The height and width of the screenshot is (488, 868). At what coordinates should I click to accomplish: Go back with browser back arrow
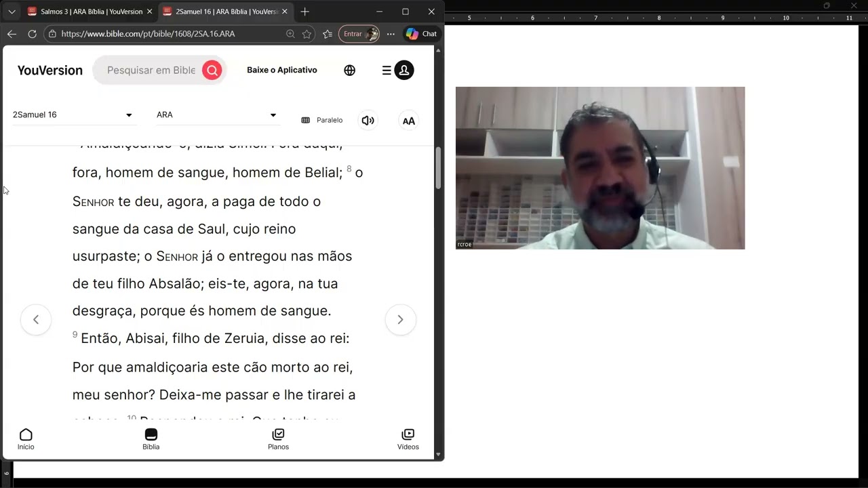[x=12, y=34]
